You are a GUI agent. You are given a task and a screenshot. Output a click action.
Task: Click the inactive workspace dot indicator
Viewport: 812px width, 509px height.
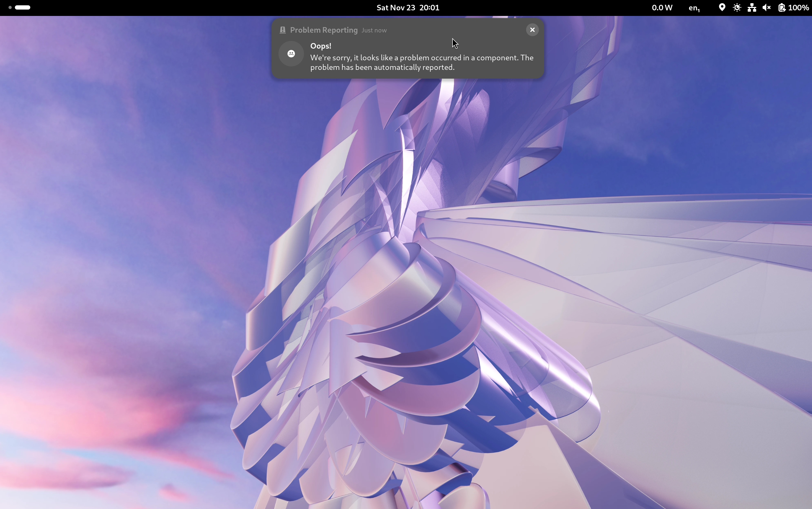pyautogui.click(x=10, y=7)
